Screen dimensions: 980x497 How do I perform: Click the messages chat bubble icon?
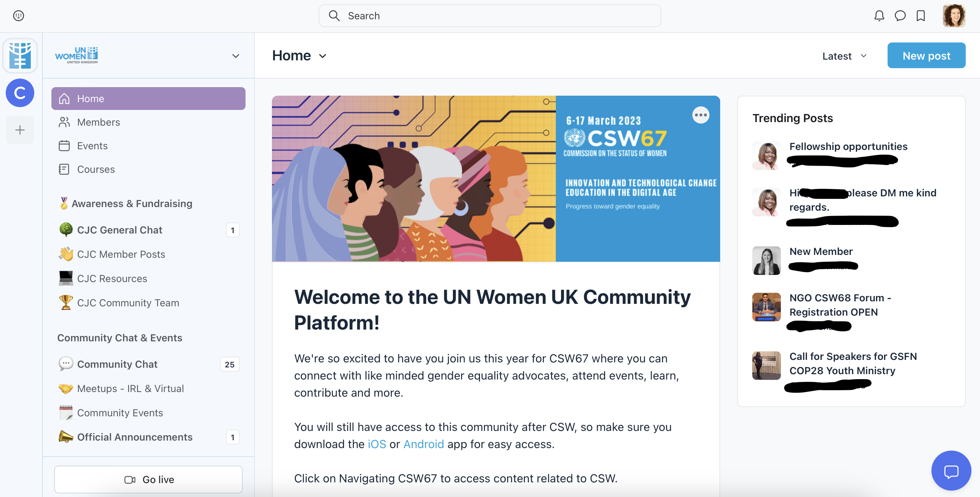[x=900, y=16]
